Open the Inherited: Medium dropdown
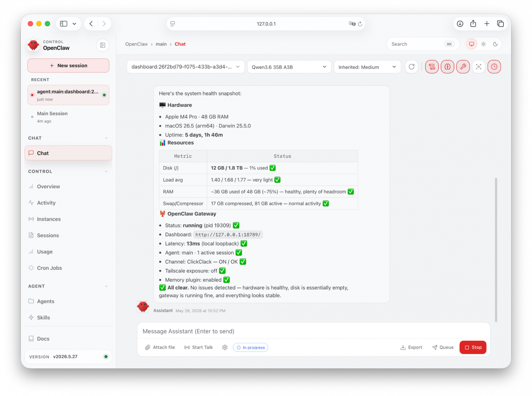Image resolution: width=532 pixels, height=396 pixels. coord(367,67)
